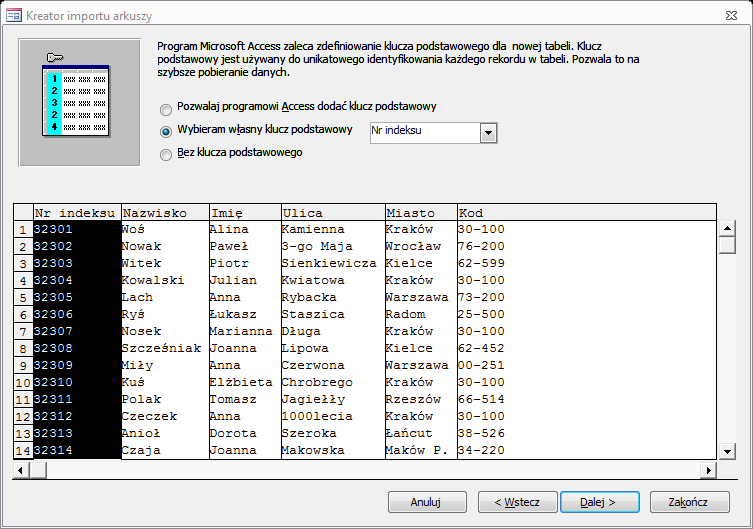Click street cell 'Kamienna'
This screenshot has width=753, height=529.
(x=333, y=229)
